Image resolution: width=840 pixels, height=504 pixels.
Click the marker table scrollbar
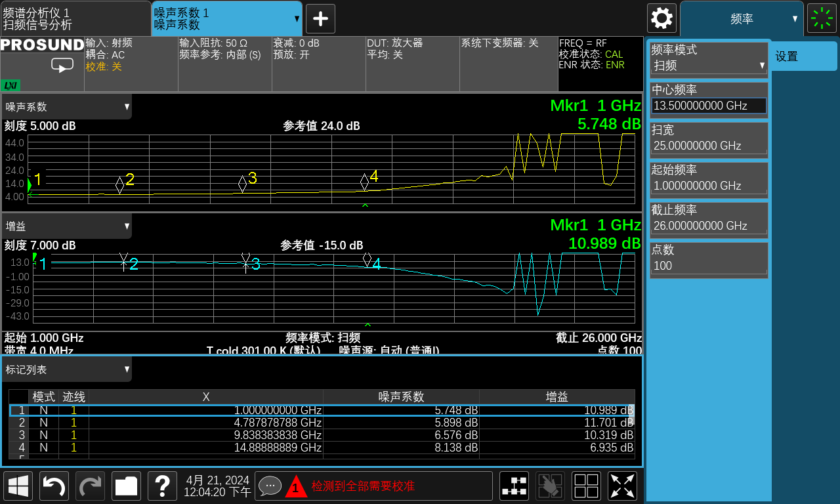(x=633, y=414)
